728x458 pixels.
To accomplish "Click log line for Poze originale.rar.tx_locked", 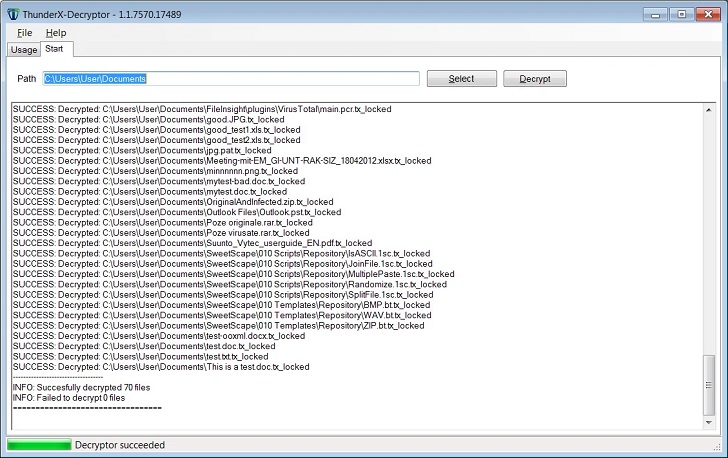I will click(x=162, y=222).
